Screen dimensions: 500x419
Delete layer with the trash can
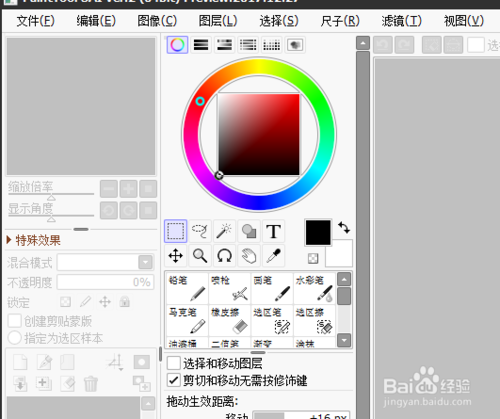[91, 384]
